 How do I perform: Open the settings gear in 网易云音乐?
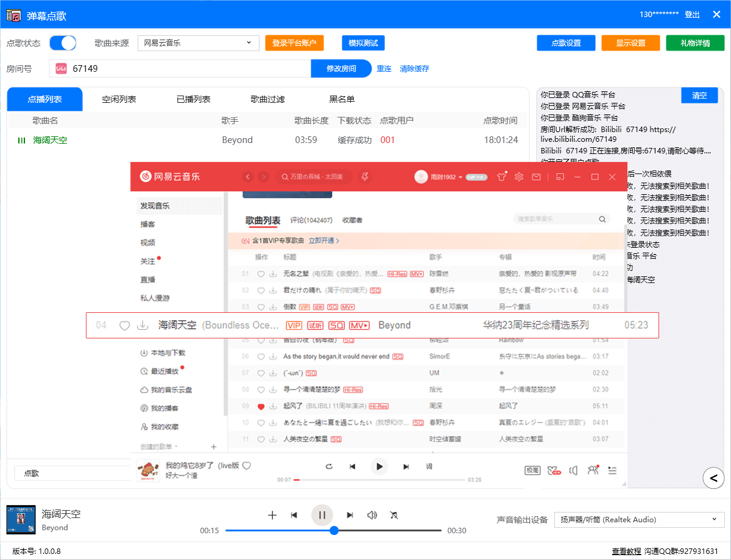pos(519,177)
